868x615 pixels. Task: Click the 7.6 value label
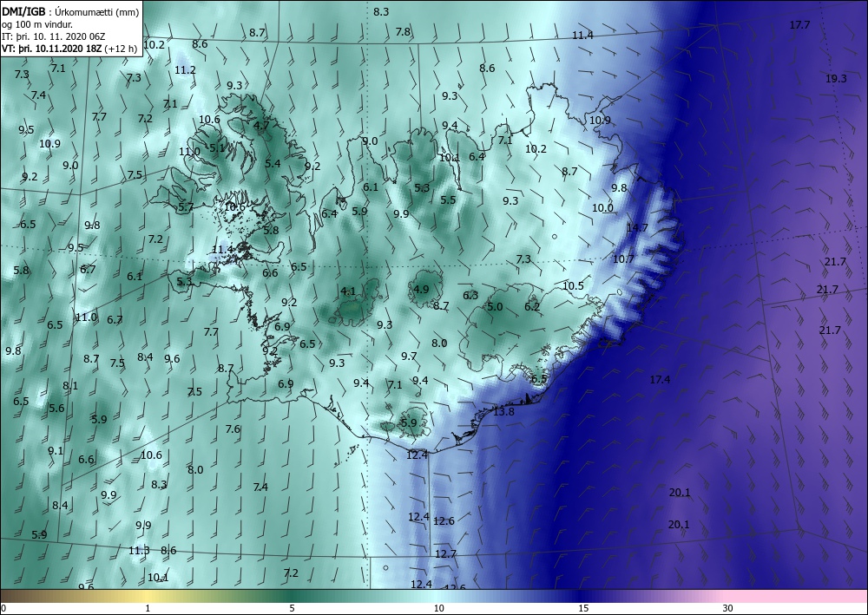point(233,429)
